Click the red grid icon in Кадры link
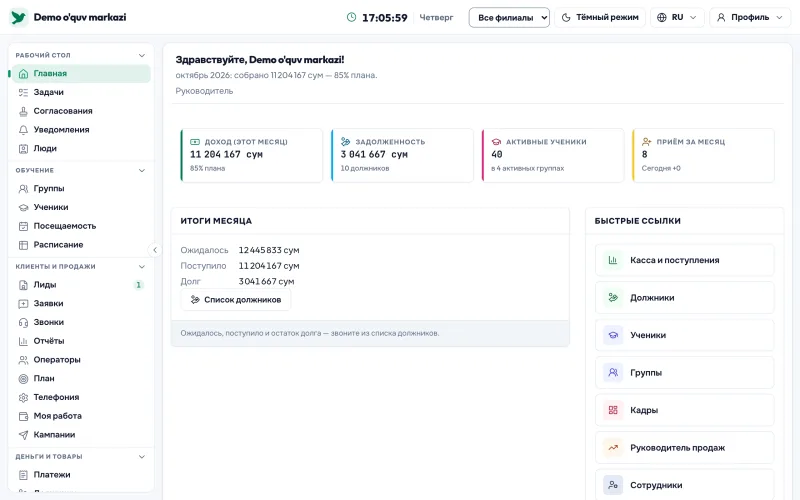The width and height of the screenshot is (800, 500). tap(613, 410)
